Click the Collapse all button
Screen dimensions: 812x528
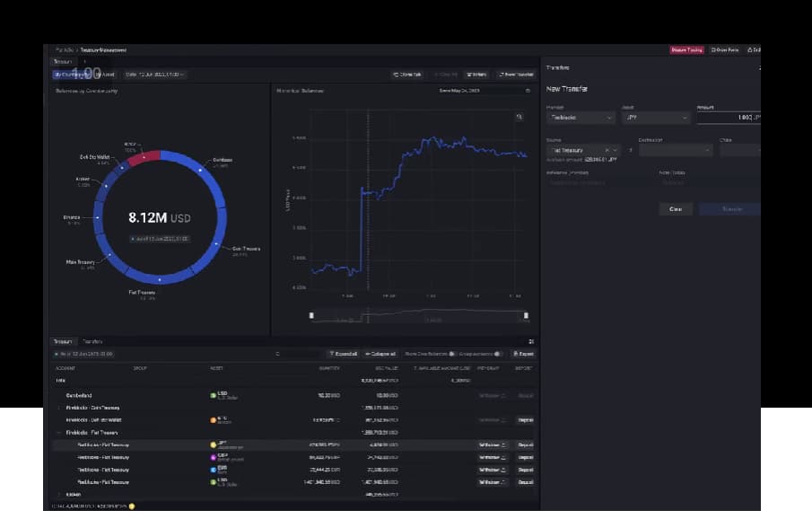(x=382, y=354)
